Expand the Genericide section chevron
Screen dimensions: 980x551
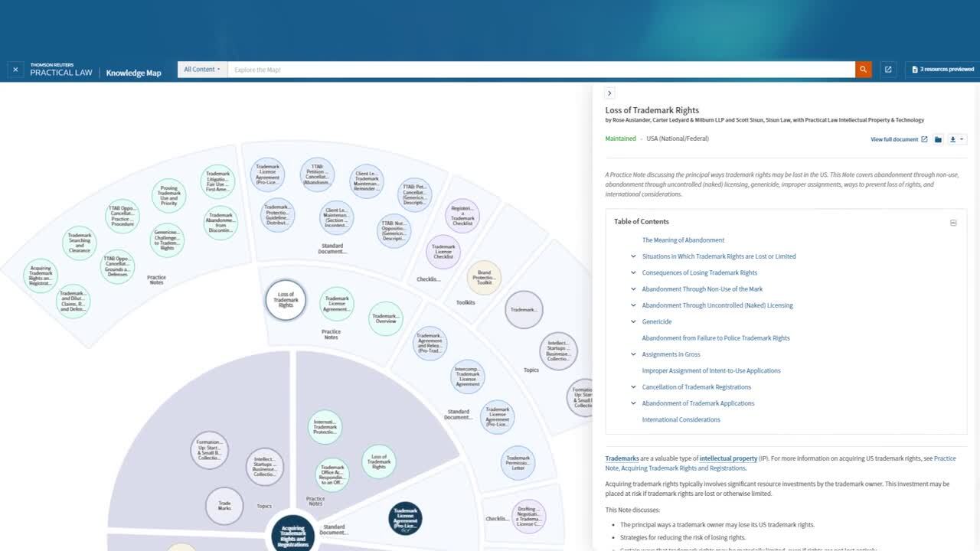[x=633, y=321]
